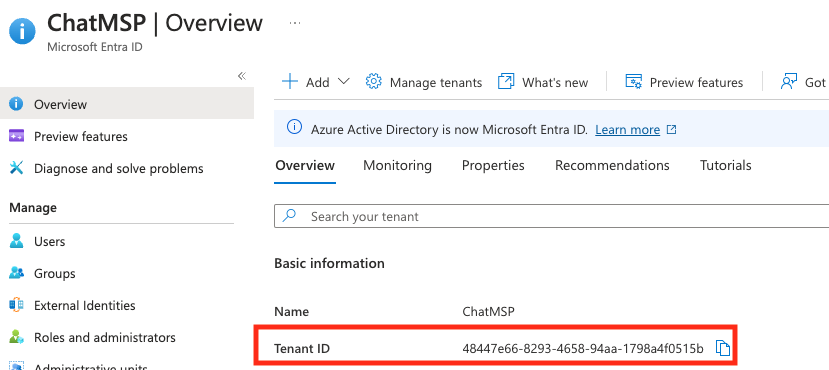This screenshot has width=829, height=370.
Task: Click the Tenant ID label
Action: pyautogui.click(x=302, y=348)
